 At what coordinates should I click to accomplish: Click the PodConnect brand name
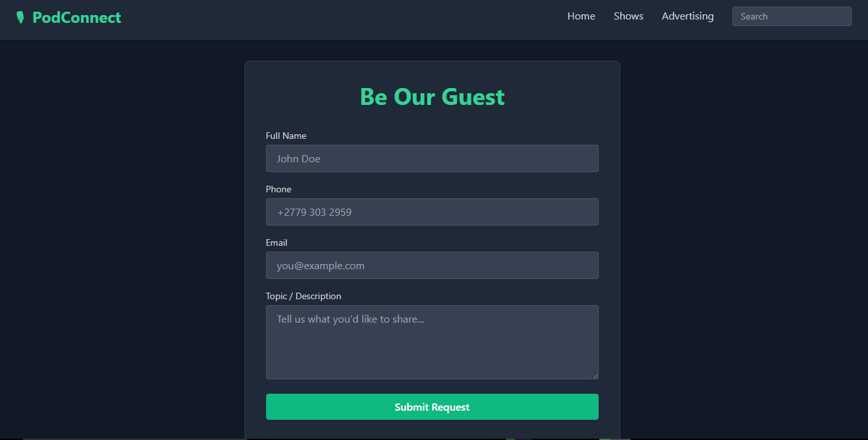point(77,18)
